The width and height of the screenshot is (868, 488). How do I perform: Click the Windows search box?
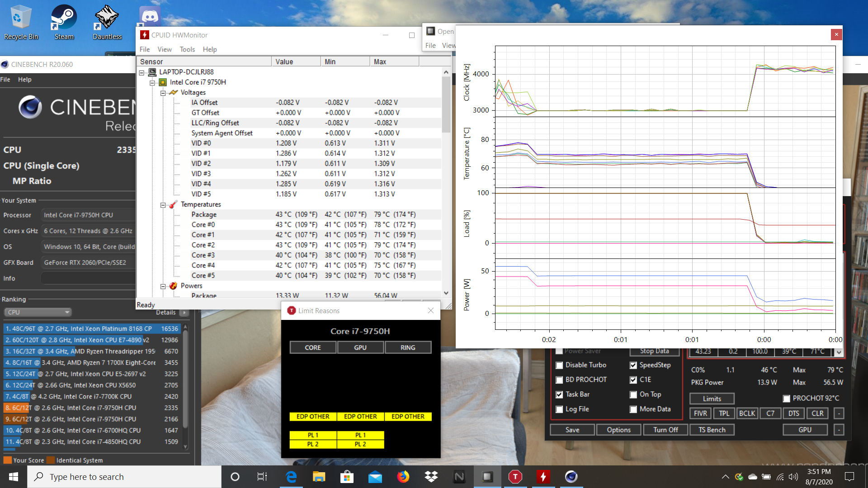124,477
